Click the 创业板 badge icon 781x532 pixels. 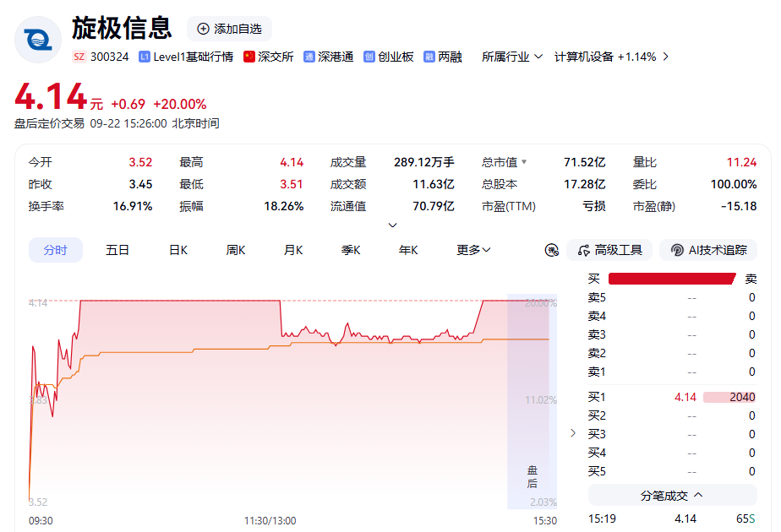[369, 57]
